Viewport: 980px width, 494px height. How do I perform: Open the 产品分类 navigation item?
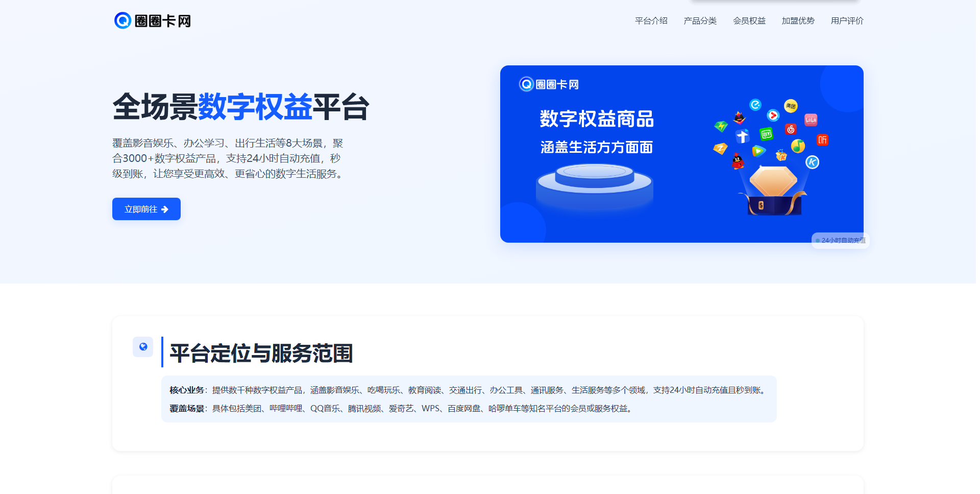click(x=700, y=21)
